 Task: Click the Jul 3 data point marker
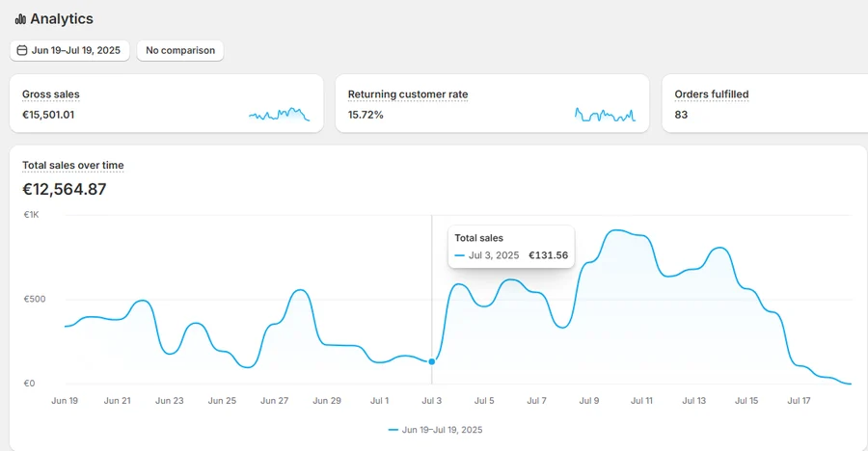pos(432,361)
